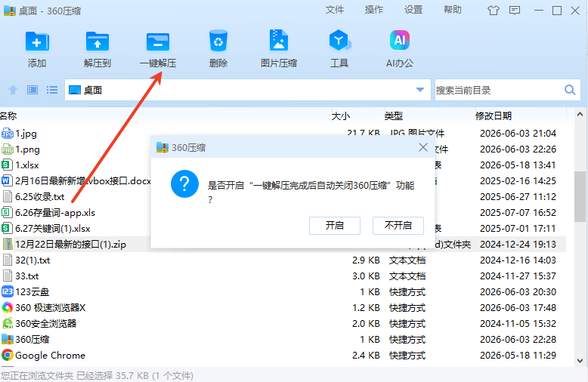Launch the AI办公 icon
Image resolution: width=588 pixels, height=382 pixels.
click(400, 40)
